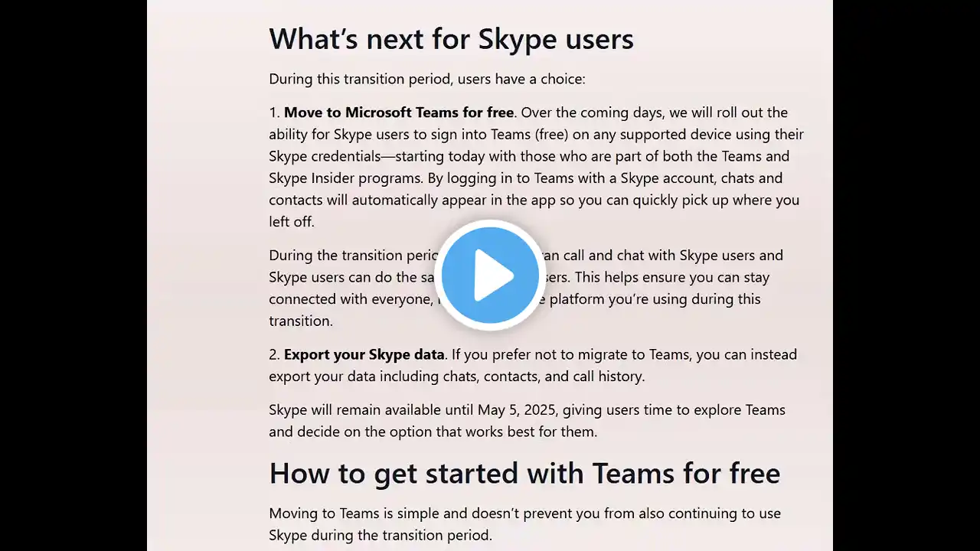This screenshot has height=551, width=980.
Task: Click the "Skype during the transition period." last line
Action: pyautogui.click(x=380, y=535)
